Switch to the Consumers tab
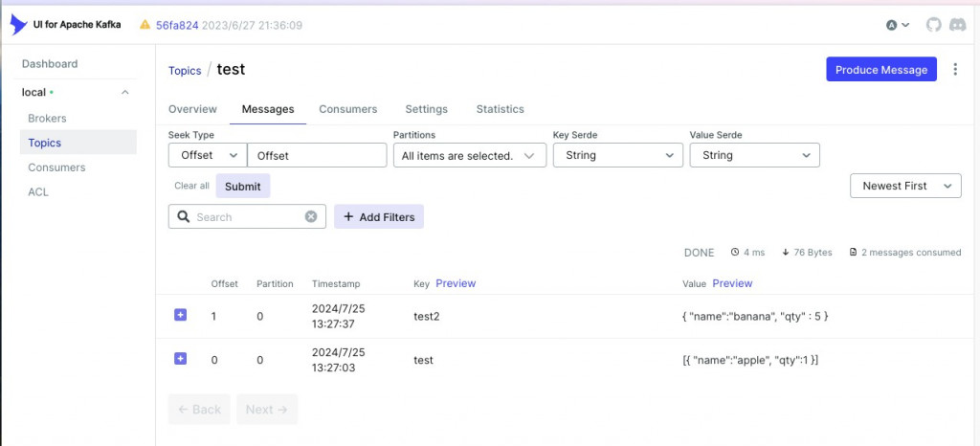Image resolution: width=980 pixels, height=446 pixels. click(x=348, y=109)
